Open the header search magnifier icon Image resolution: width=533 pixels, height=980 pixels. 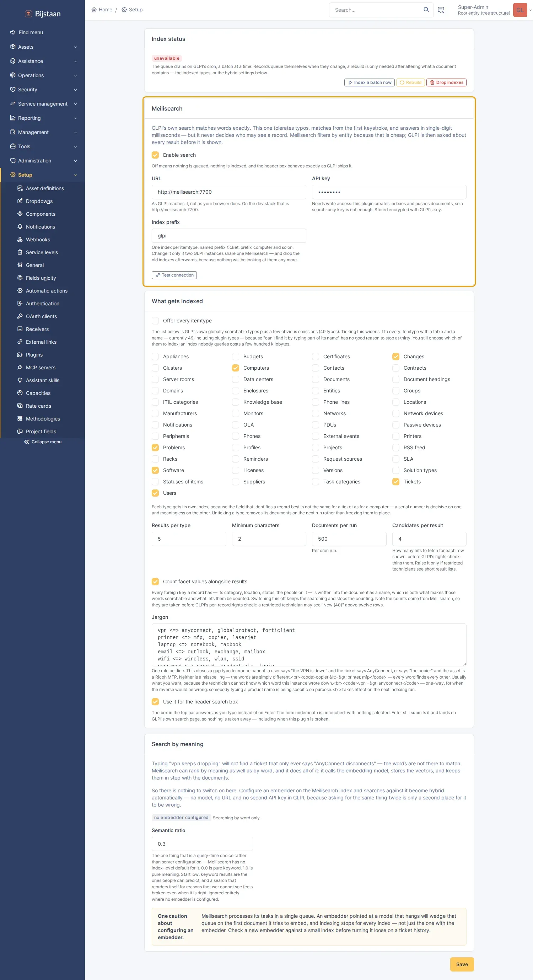click(x=426, y=10)
